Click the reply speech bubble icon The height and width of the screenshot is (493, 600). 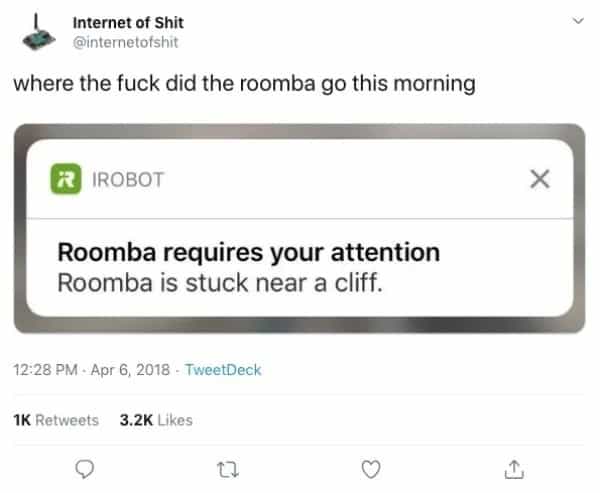[85, 469]
